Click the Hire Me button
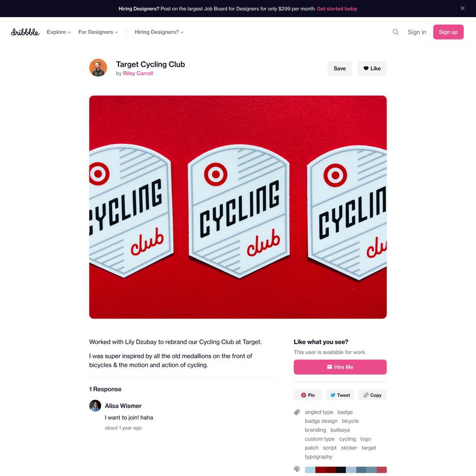Screen dimensions: 476x476 point(340,367)
